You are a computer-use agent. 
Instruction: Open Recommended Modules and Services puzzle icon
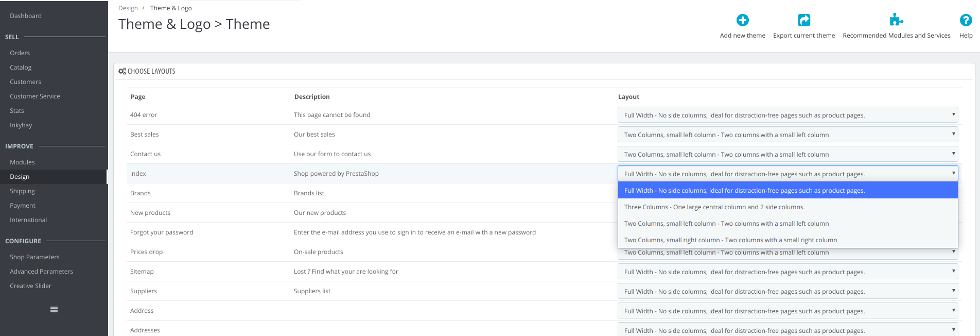(x=896, y=20)
